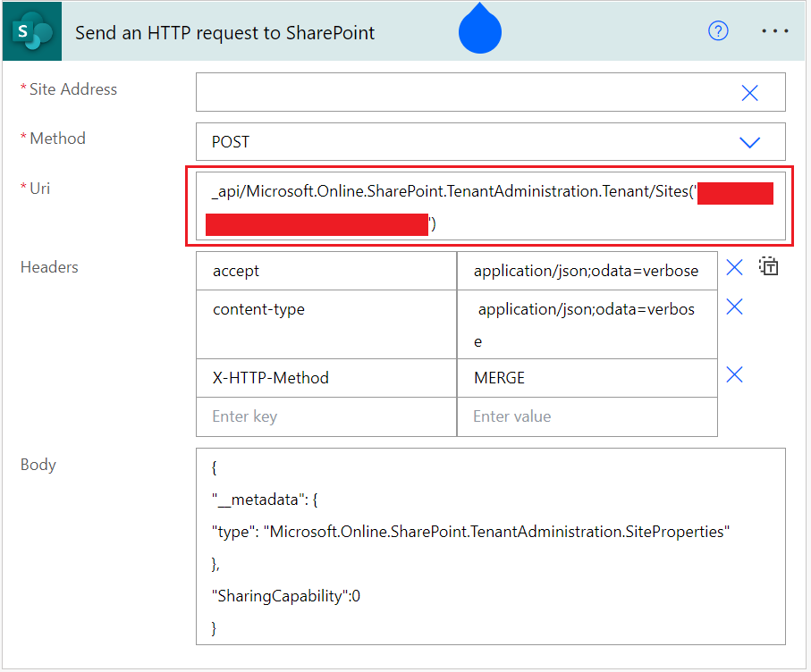Click inside the empty Site Address field
The height and width of the screenshot is (672, 811).
coord(447,92)
